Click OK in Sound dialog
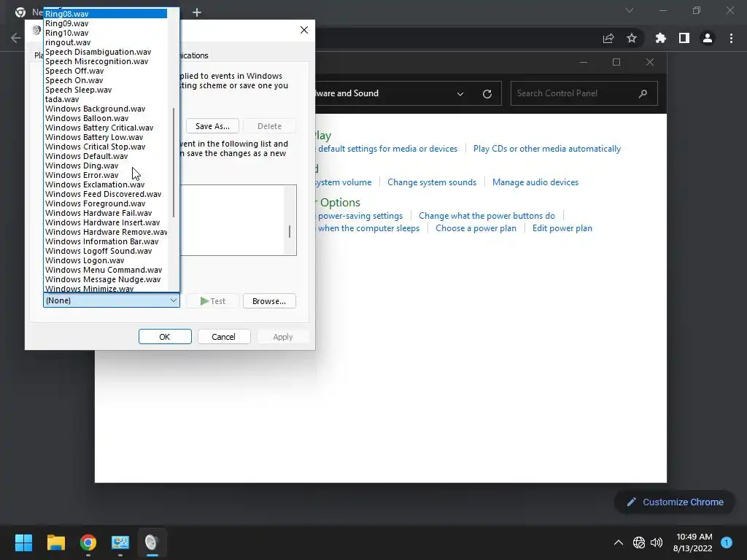 (x=165, y=337)
